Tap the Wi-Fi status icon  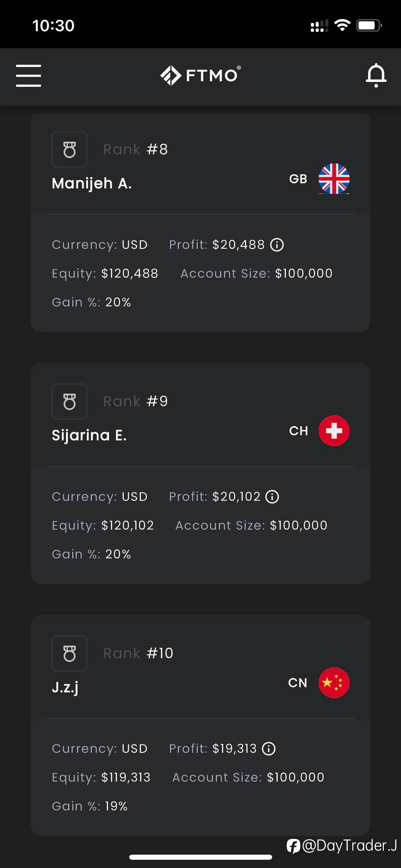(x=342, y=25)
